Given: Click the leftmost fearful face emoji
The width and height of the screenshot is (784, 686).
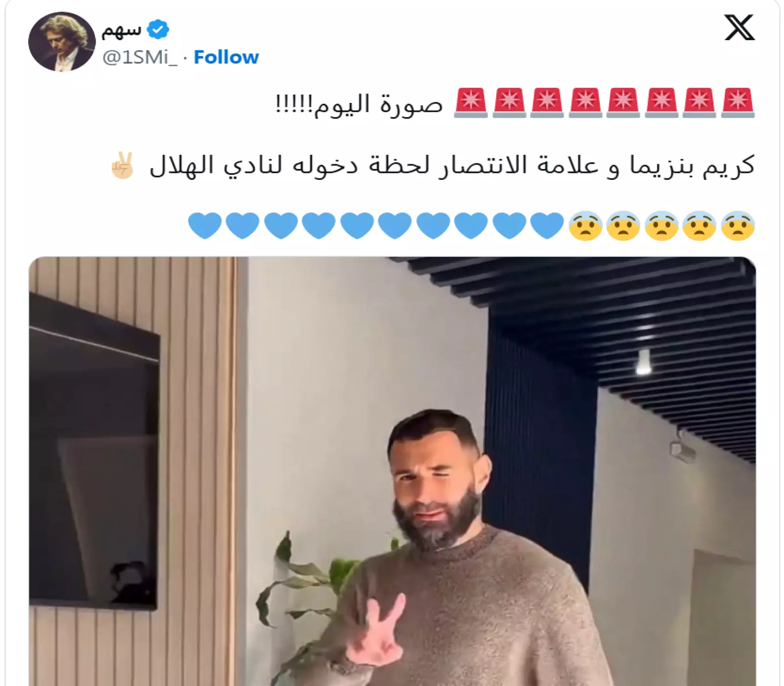Looking at the screenshot, I should 585,226.
